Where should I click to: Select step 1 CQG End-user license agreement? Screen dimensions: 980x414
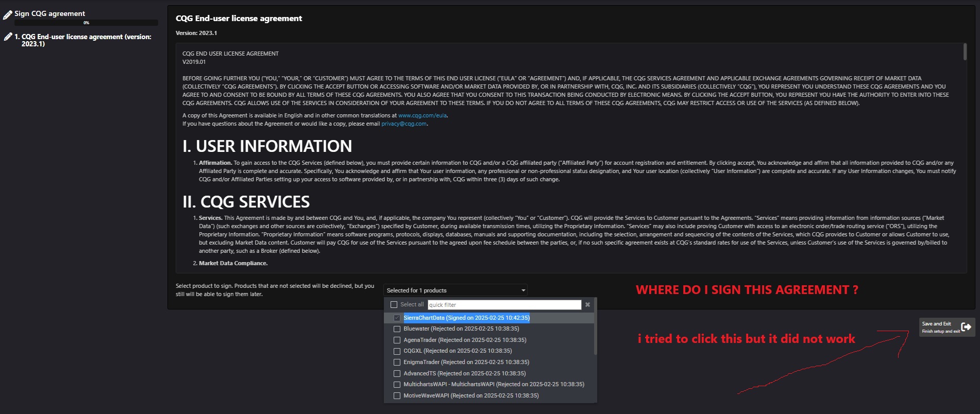tap(86, 40)
